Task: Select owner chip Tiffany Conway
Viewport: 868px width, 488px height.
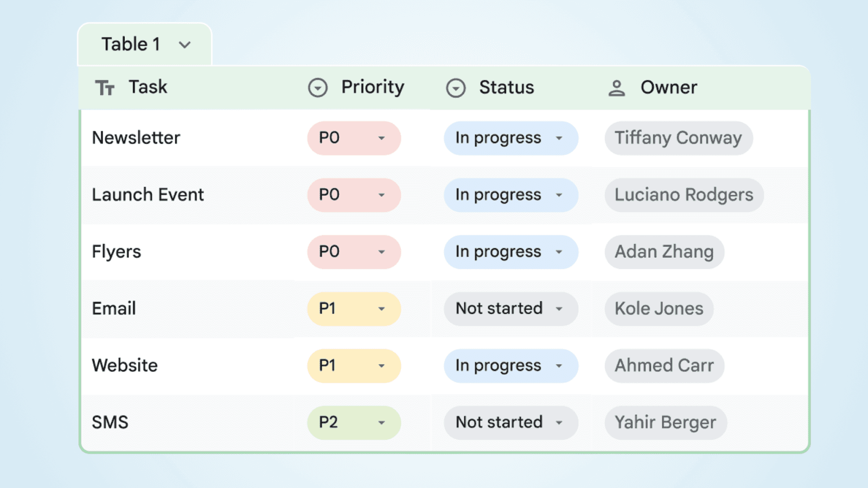Action: tap(678, 138)
